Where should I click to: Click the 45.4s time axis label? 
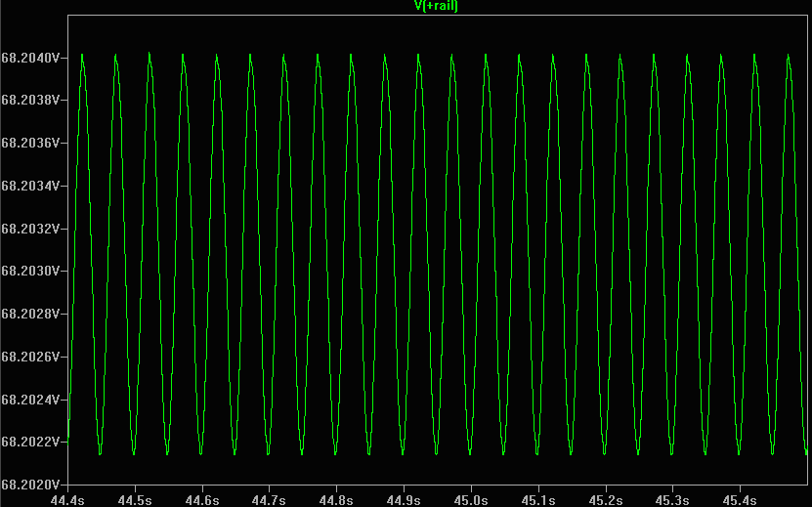740,500
